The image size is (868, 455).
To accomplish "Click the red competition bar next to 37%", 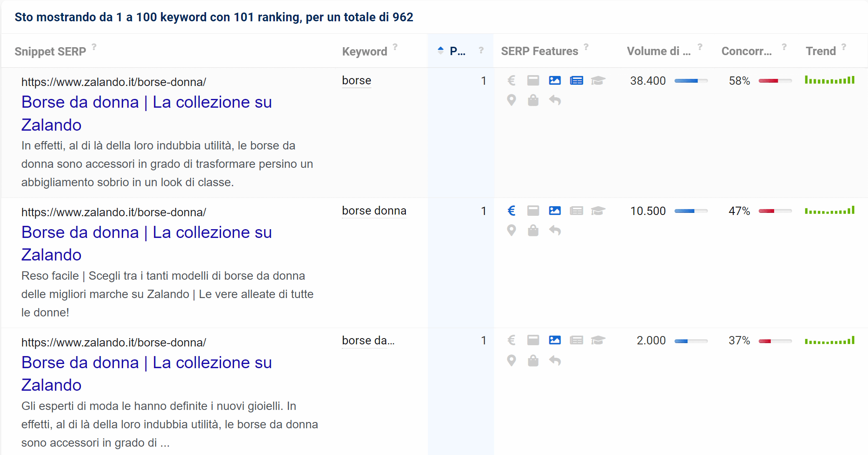I will 775,341.
